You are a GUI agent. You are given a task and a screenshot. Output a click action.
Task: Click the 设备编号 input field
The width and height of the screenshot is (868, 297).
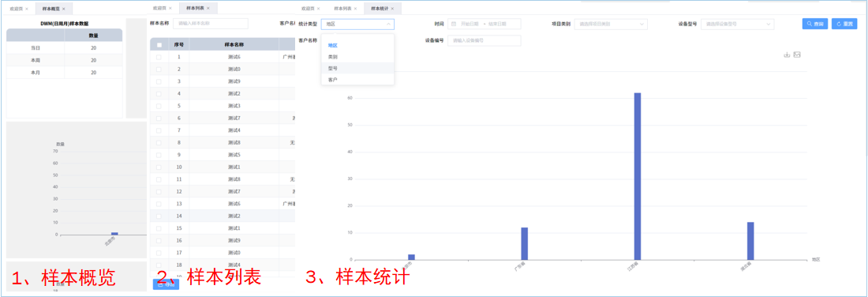(x=485, y=40)
